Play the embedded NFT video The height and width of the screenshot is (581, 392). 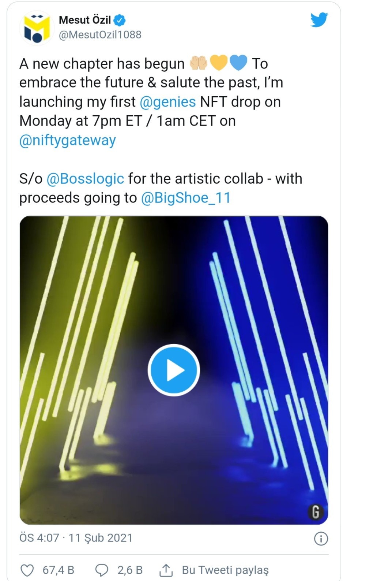[174, 370]
